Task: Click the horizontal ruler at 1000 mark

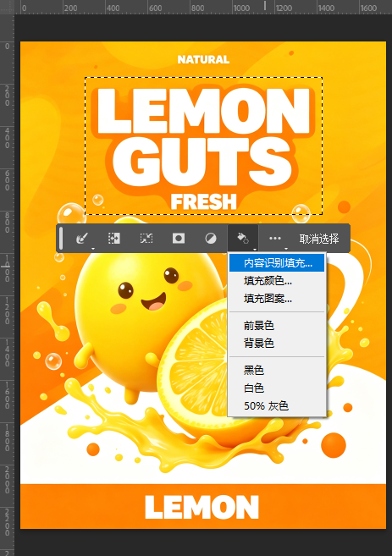Action: tap(241, 8)
